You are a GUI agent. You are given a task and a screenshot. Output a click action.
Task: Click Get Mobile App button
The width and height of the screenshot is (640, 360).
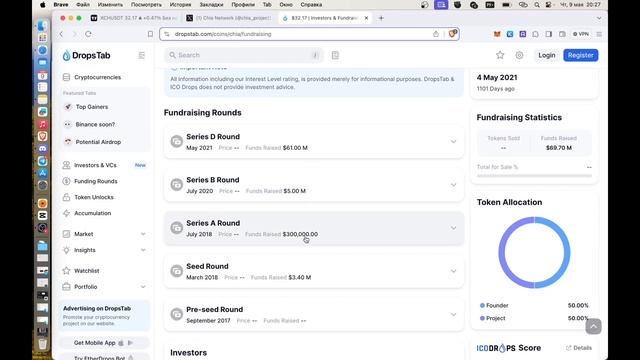click(x=104, y=343)
